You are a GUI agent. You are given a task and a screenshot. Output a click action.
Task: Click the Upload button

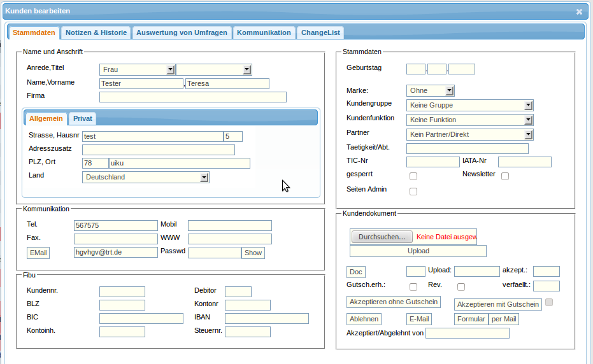point(418,251)
